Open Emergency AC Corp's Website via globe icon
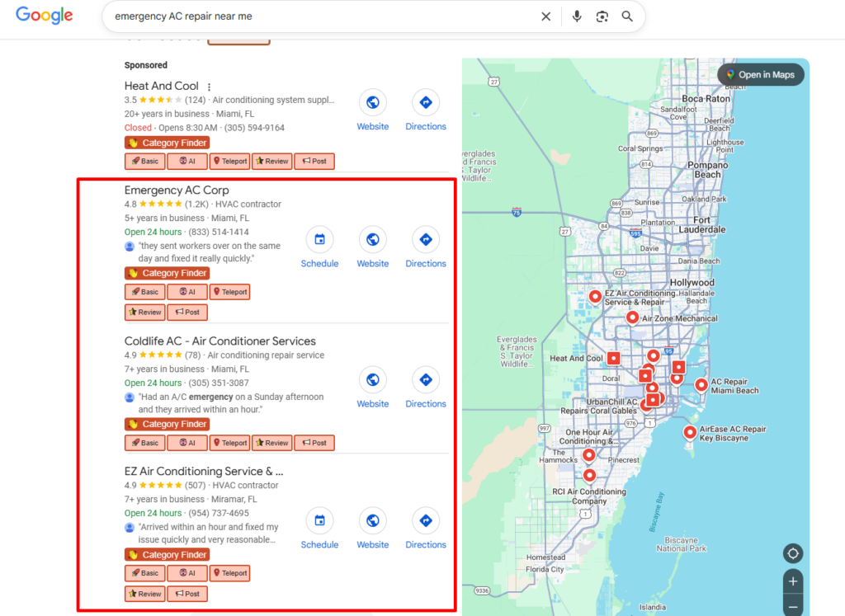The height and width of the screenshot is (616, 845). click(x=372, y=241)
